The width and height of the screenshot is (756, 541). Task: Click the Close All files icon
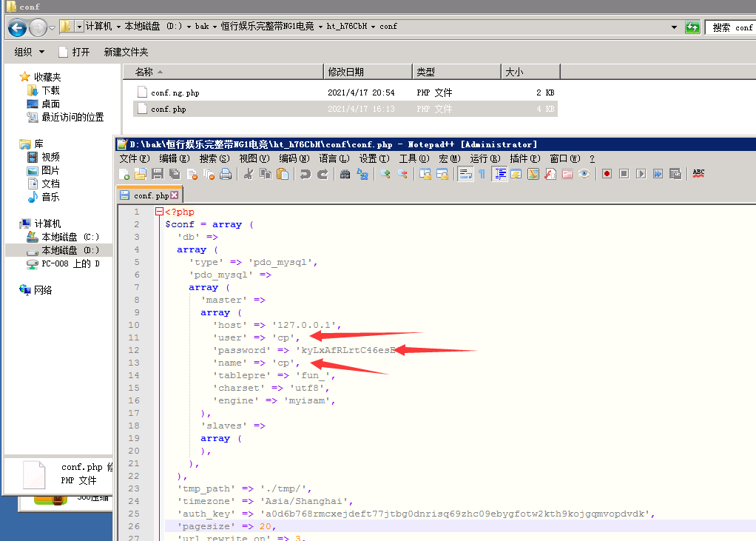click(x=209, y=174)
